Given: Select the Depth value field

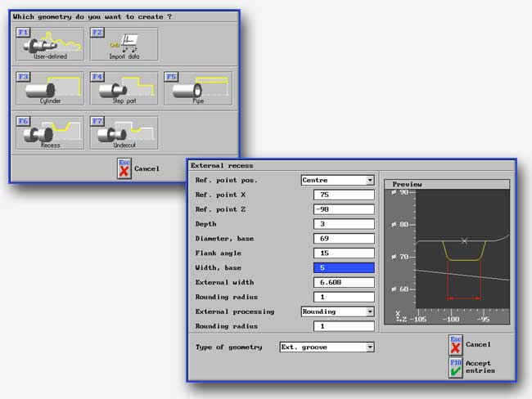Looking at the screenshot, I should click(x=344, y=223).
